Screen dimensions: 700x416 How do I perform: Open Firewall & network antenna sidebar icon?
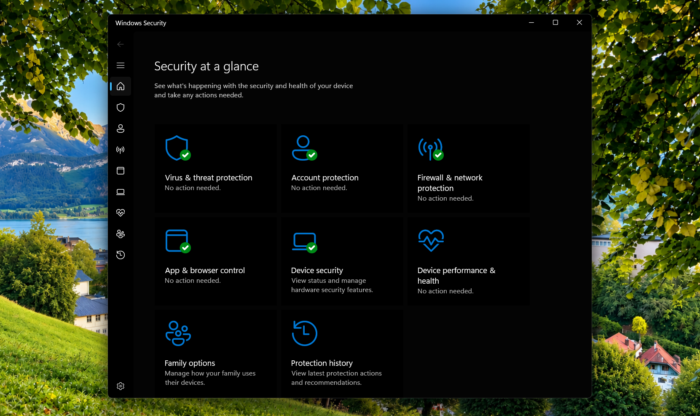pos(121,150)
